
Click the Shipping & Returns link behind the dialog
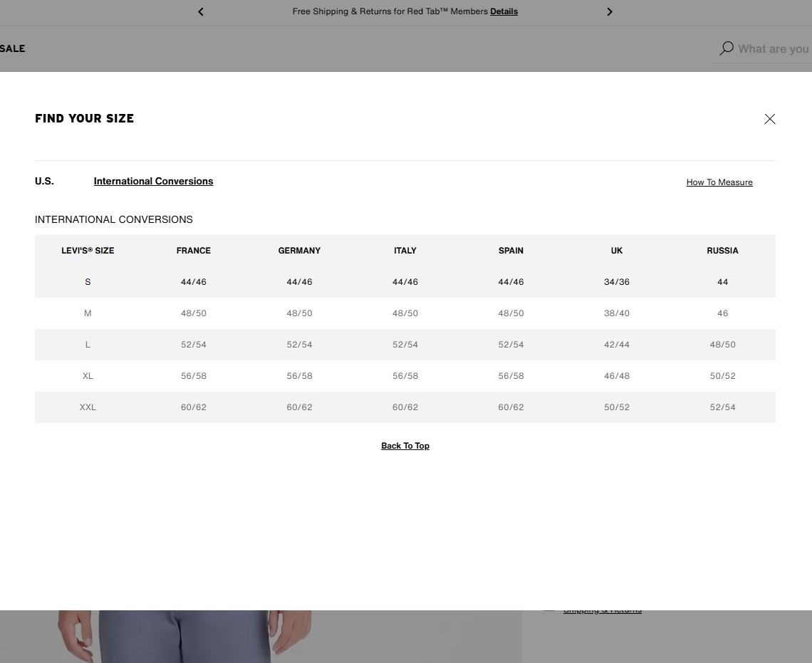point(603,612)
